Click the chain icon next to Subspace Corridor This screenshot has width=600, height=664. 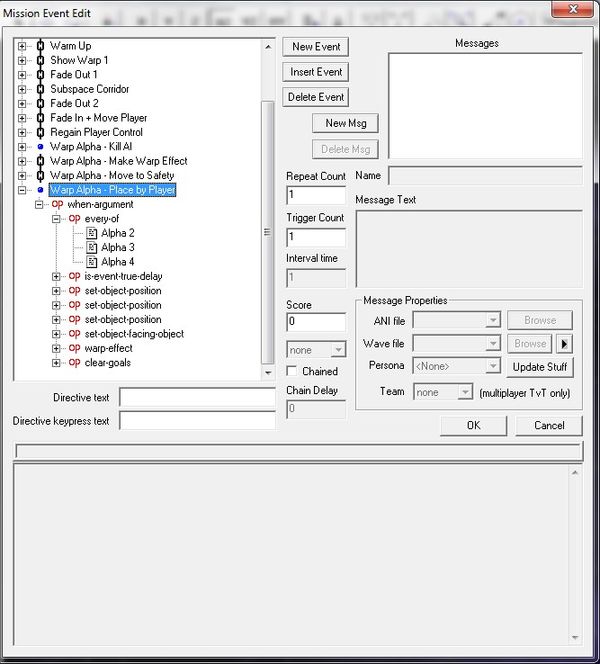click(39, 89)
